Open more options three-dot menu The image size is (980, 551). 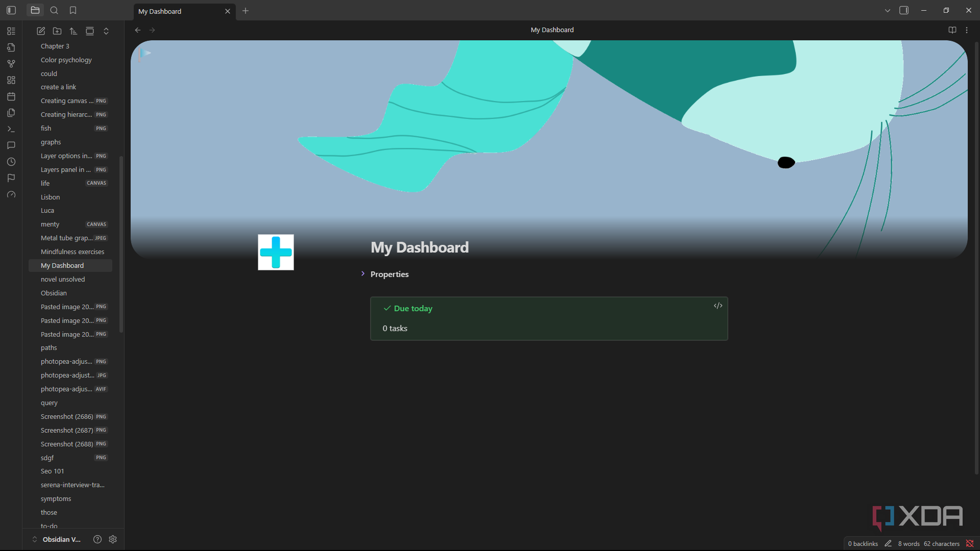(x=967, y=30)
